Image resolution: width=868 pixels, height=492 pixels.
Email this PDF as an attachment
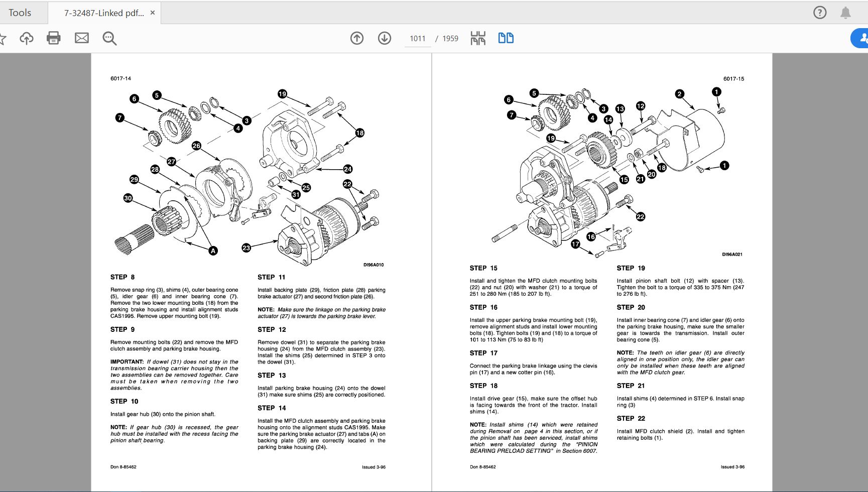(x=82, y=38)
